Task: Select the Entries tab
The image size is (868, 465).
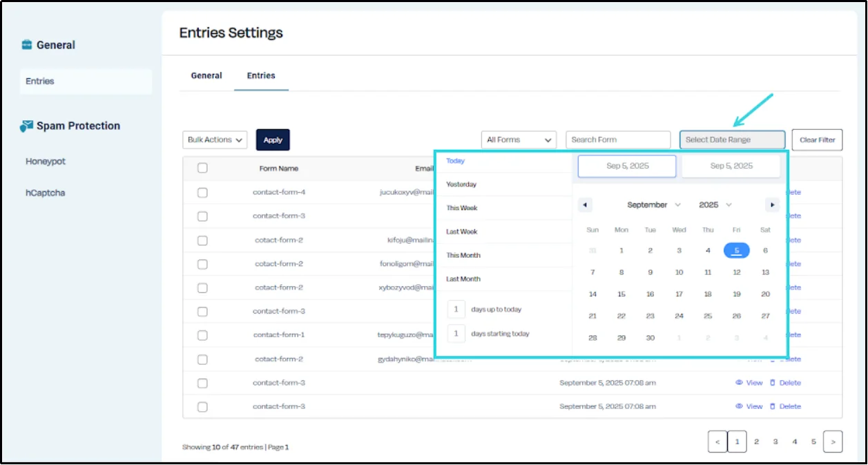Action: coord(261,75)
